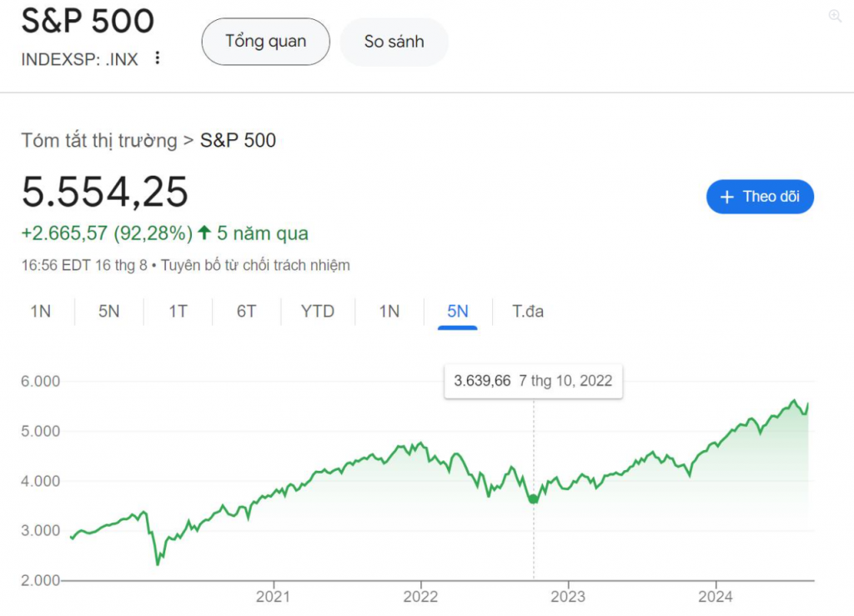The image size is (854, 616).
Task: Click the green up arrow beside 5 năm qua
Action: click(204, 233)
